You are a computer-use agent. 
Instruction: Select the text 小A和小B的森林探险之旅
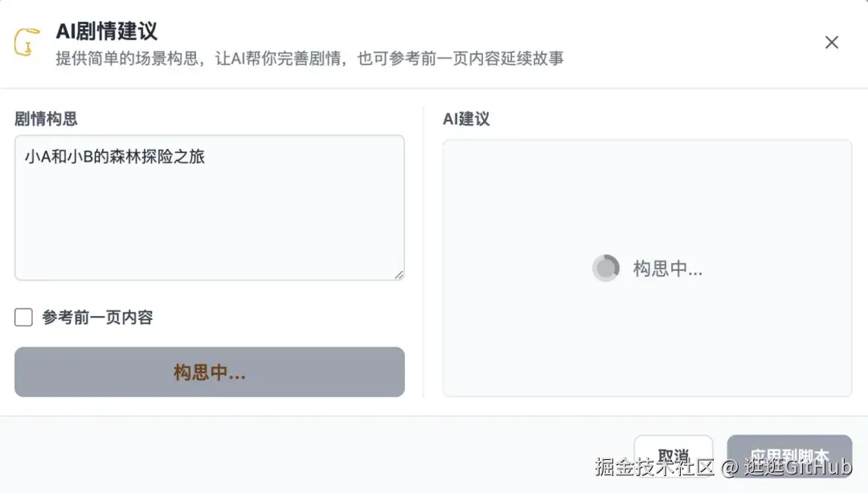point(117,156)
